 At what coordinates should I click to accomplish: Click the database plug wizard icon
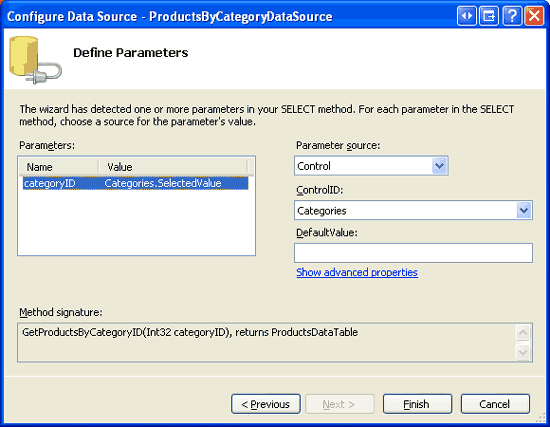[x=35, y=60]
